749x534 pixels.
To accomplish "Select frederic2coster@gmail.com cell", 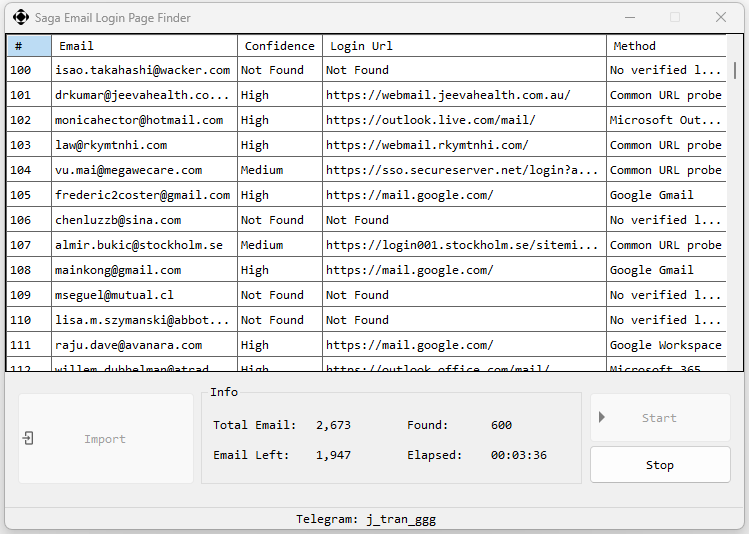I will coord(144,195).
